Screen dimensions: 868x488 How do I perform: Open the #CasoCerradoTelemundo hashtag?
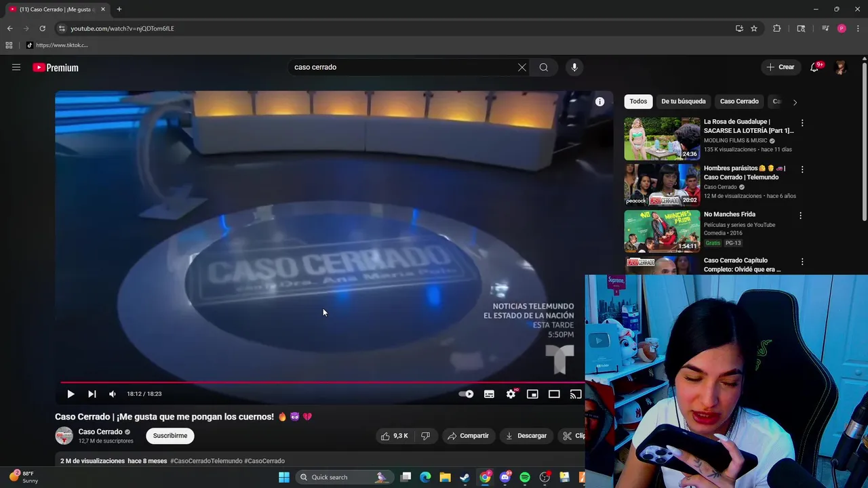(206, 461)
